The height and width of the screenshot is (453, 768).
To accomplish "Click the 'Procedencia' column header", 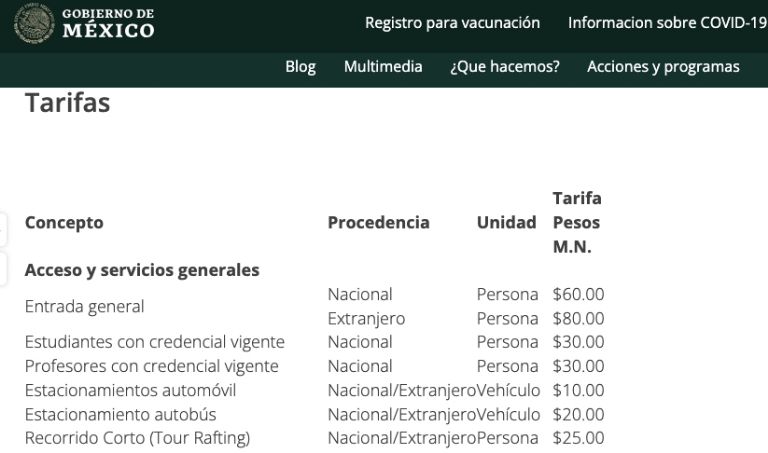I will (x=379, y=222).
